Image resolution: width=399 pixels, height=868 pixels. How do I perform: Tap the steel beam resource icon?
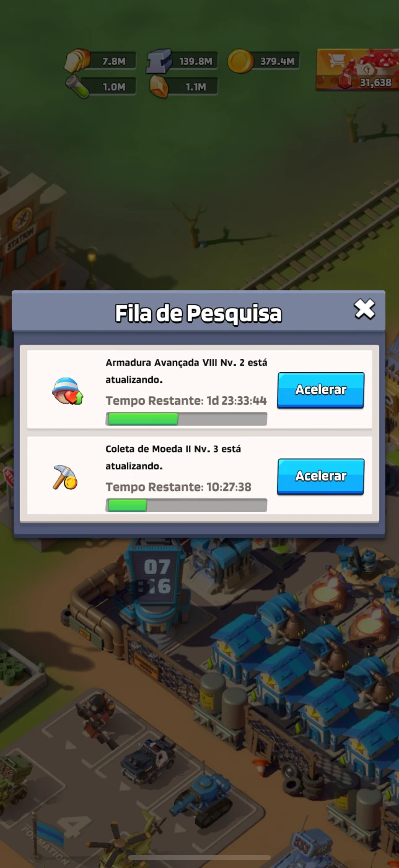(x=159, y=61)
